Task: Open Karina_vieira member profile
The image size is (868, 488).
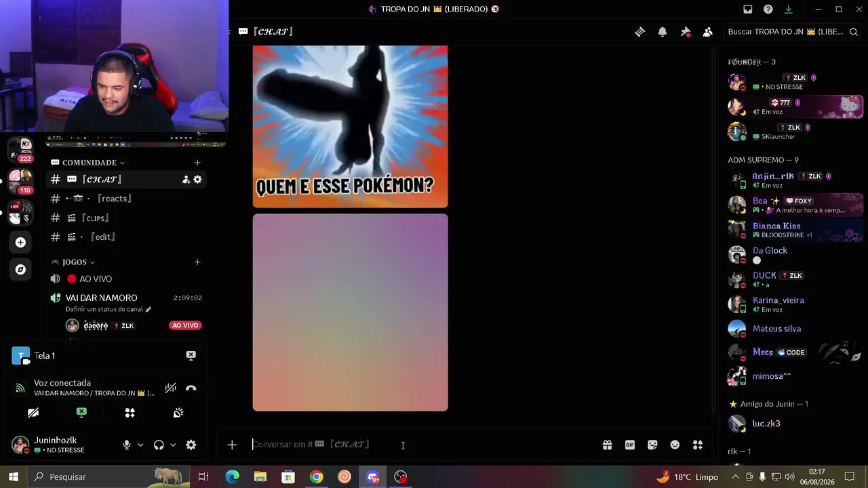Action: pos(795,304)
